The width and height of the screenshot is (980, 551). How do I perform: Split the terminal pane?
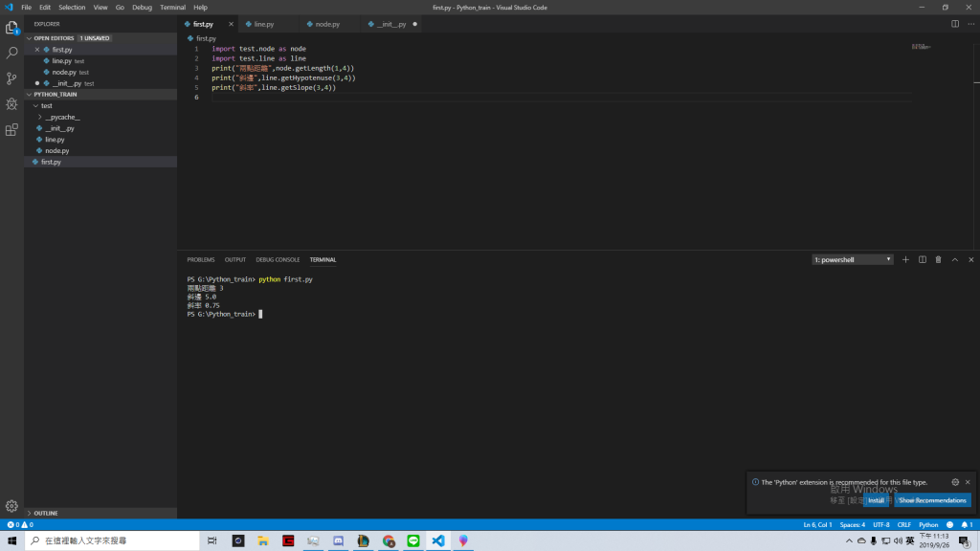tap(923, 260)
